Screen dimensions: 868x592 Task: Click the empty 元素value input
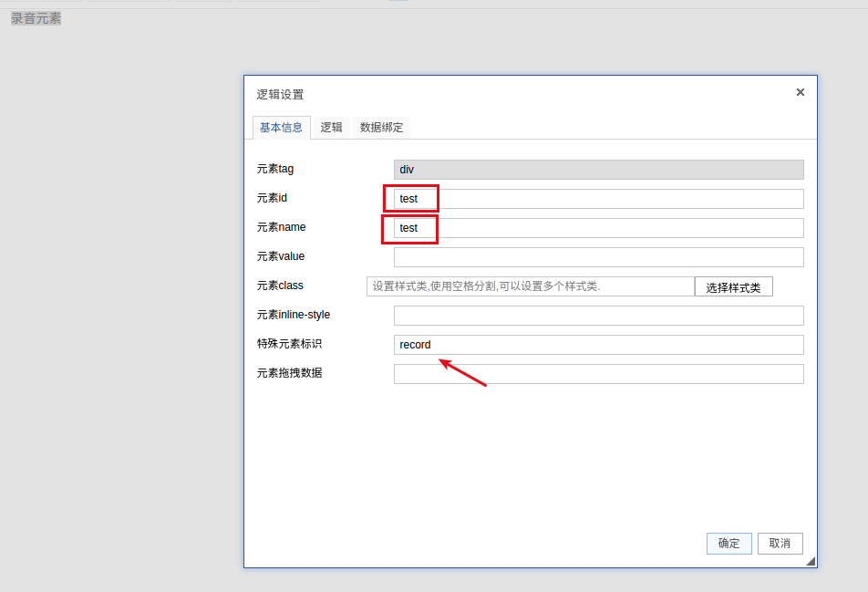click(598, 257)
